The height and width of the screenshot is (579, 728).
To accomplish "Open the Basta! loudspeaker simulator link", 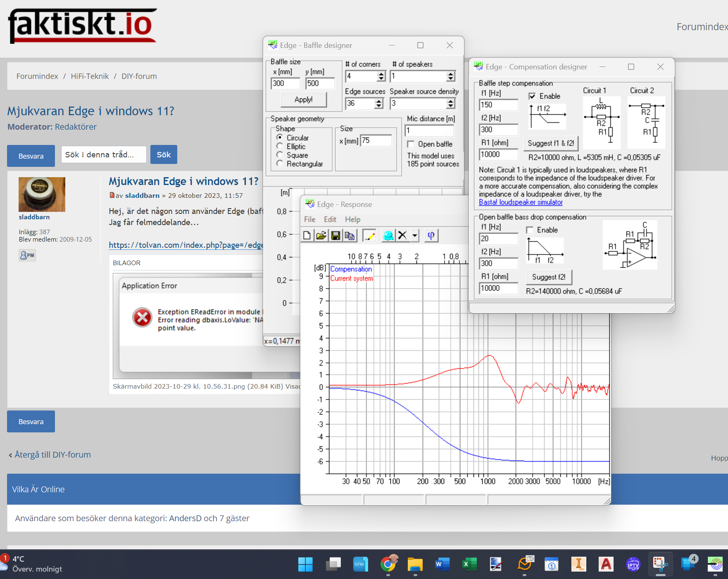I will point(521,202).
